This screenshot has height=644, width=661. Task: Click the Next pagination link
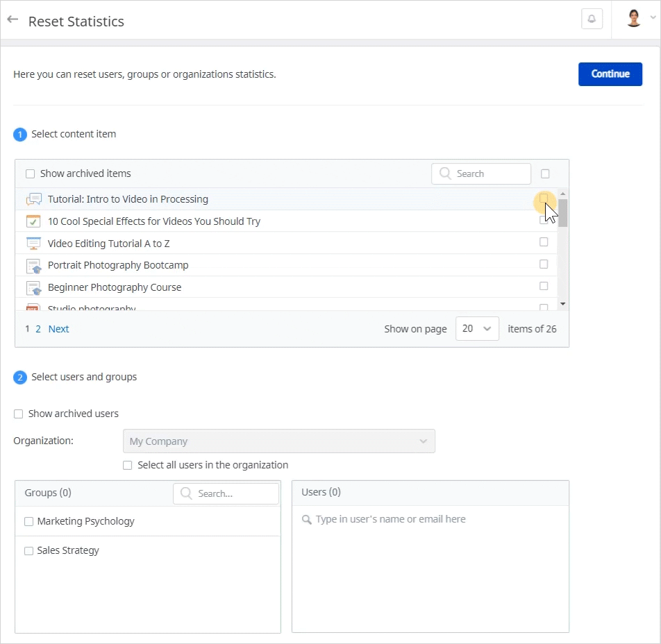pyautogui.click(x=58, y=329)
